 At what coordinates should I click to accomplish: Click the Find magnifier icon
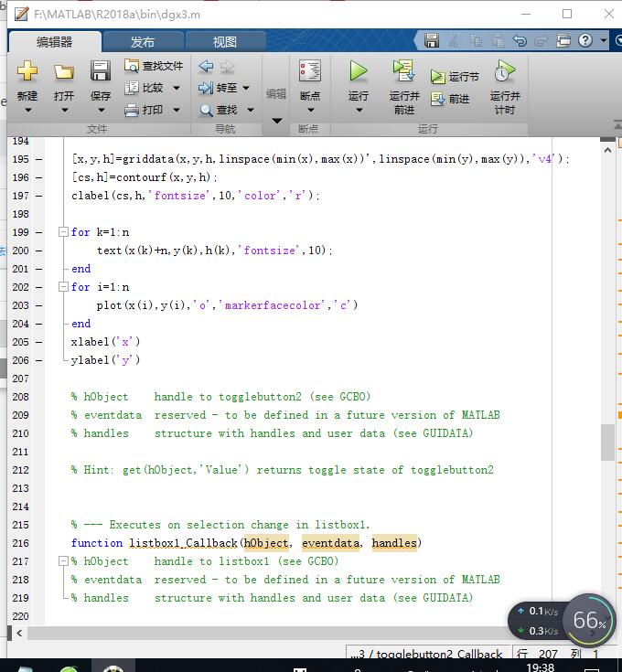pyautogui.click(x=206, y=110)
